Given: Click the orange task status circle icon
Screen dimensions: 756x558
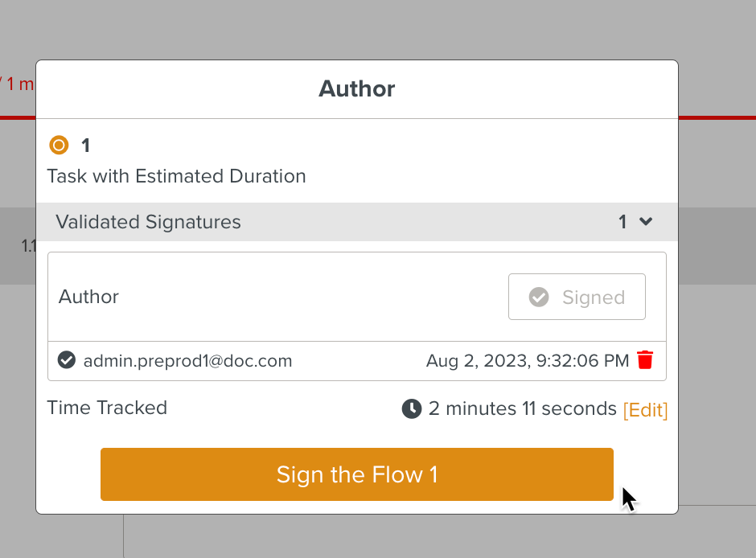Looking at the screenshot, I should click(x=59, y=146).
